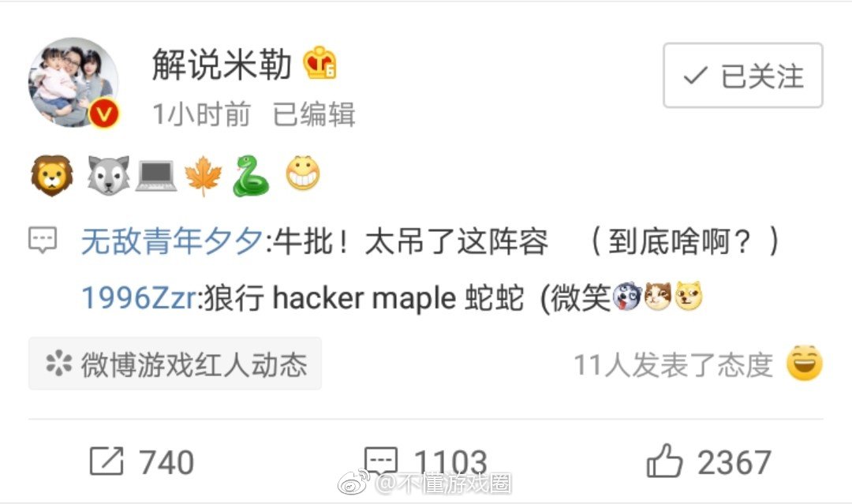The height and width of the screenshot is (504, 852).
Task: Open 解说米勒 profile avatar photo
Action: pyautogui.click(x=73, y=81)
